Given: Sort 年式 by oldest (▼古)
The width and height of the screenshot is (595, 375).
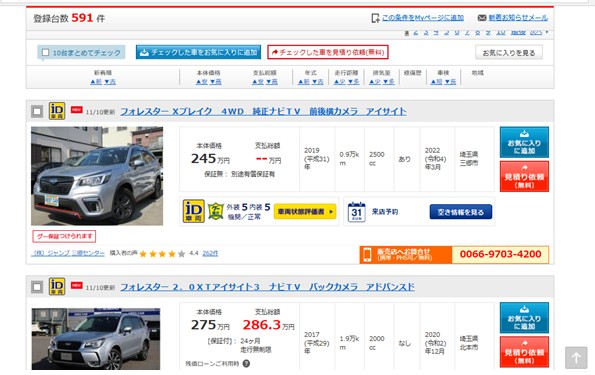Looking at the screenshot, I should (x=318, y=82).
